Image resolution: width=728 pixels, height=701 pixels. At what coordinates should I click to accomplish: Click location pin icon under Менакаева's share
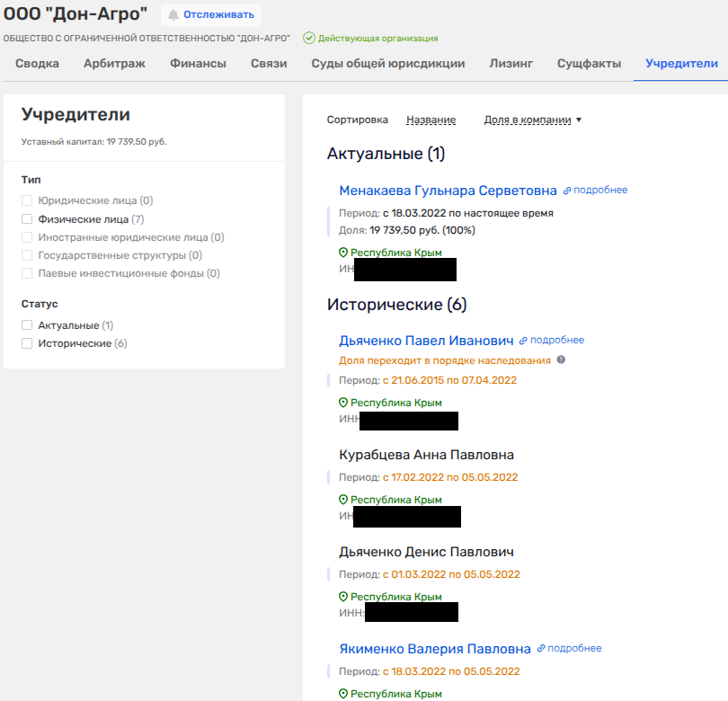pyautogui.click(x=343, y=253)
